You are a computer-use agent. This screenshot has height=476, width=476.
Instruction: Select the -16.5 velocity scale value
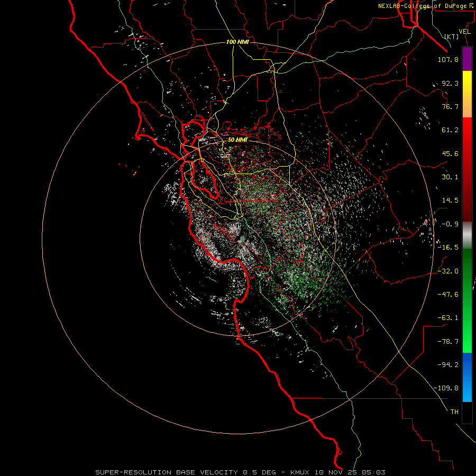tap(448, 248)
